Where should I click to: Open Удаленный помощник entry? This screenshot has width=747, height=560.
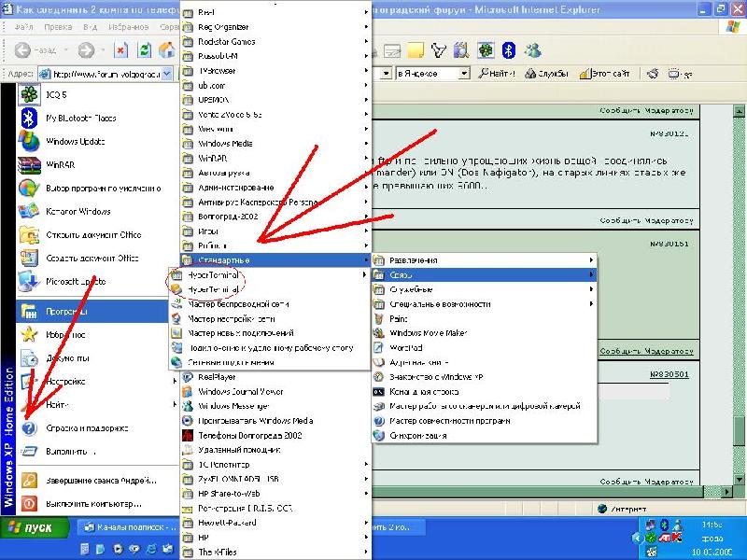(275, 450)
